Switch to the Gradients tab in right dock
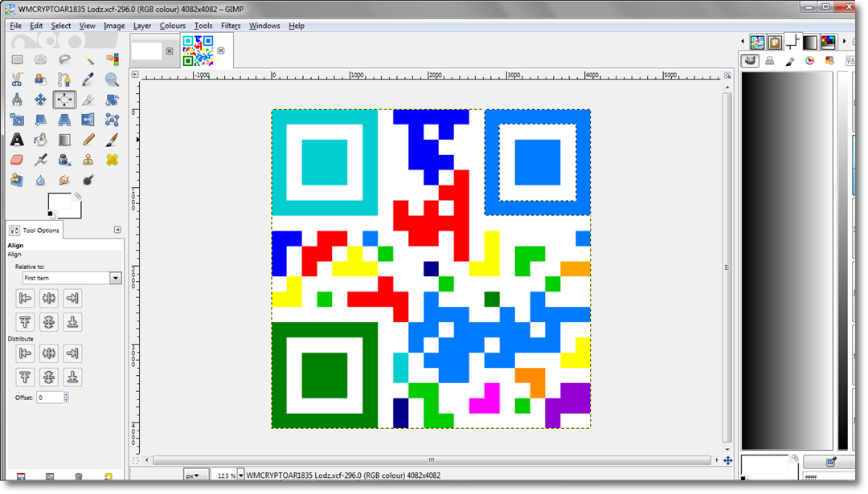The width and height of the screenshot is (868, 494). (810, 42)
